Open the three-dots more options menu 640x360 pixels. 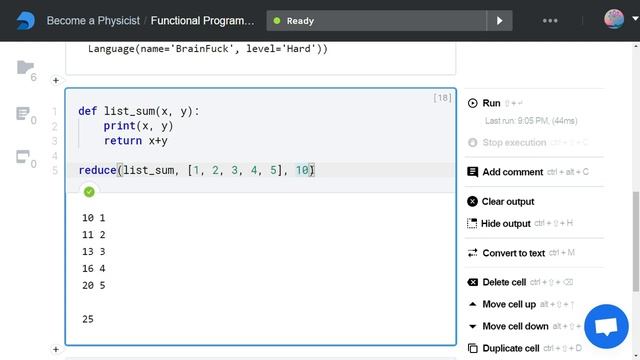pos(550,20)
